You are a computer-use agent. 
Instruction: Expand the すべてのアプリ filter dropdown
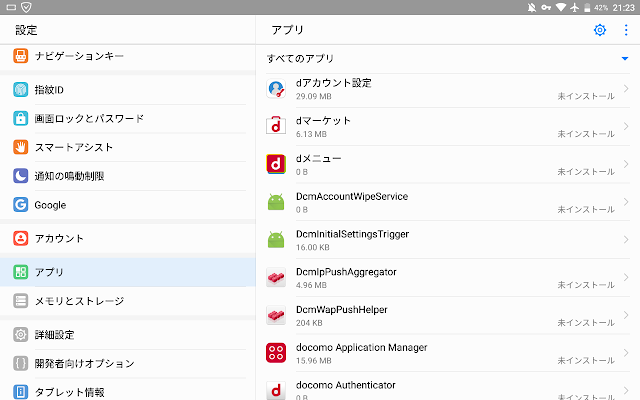(625, 59)
